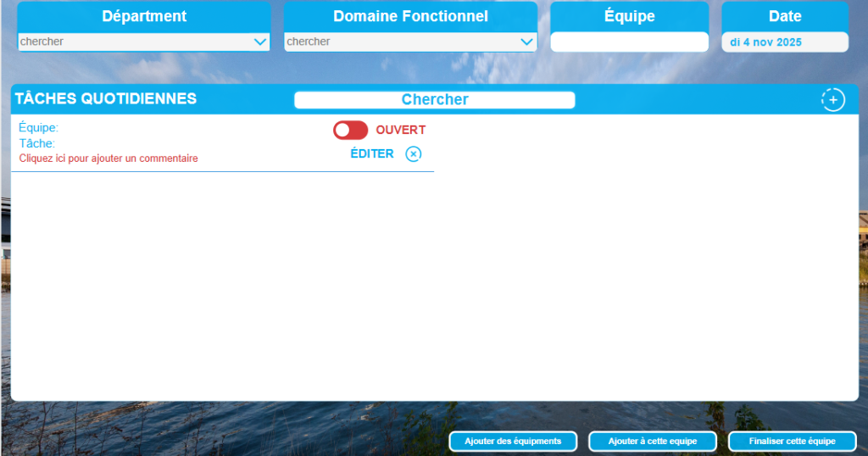The width and height of the screenshot is (868, 456).
Task: Click the Chercher search box in task header
Action: click(x=434, y=100)
